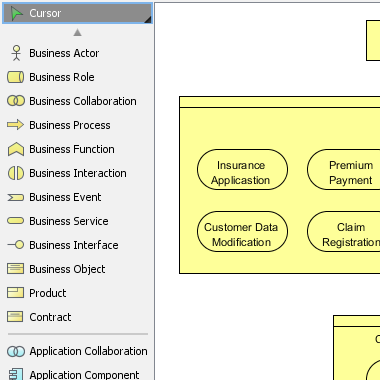Select the Business Process arrow icon
Image resolution: width=380 pixels, height=380 pixels.
point(16,125)
